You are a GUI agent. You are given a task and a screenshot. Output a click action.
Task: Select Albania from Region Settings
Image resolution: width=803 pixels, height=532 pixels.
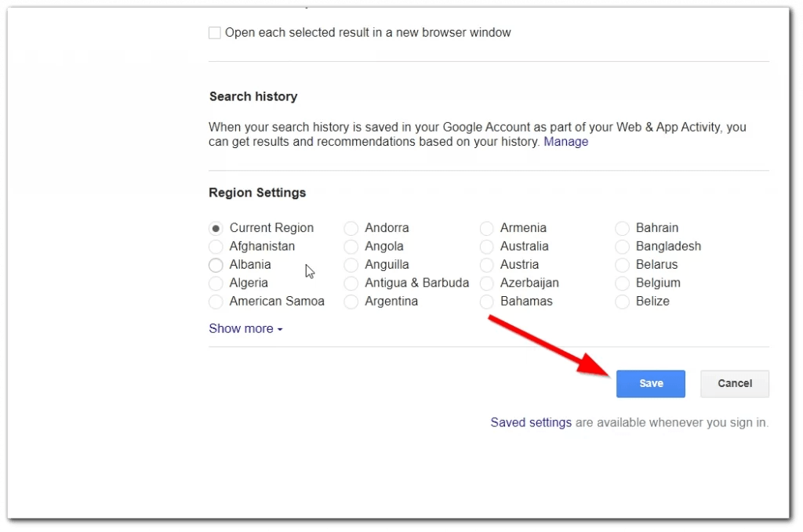pyautogui.click(x=216, y=265)
